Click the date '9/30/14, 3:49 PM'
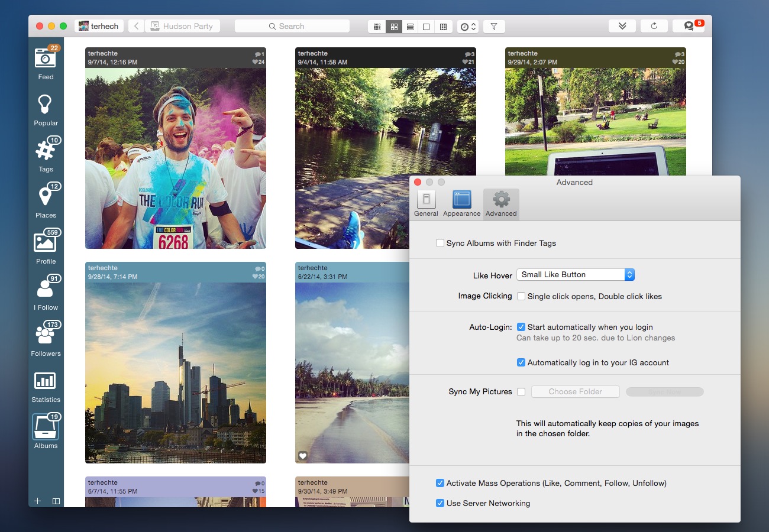Viewport: 769px width, 532px height. click(322, 491)
